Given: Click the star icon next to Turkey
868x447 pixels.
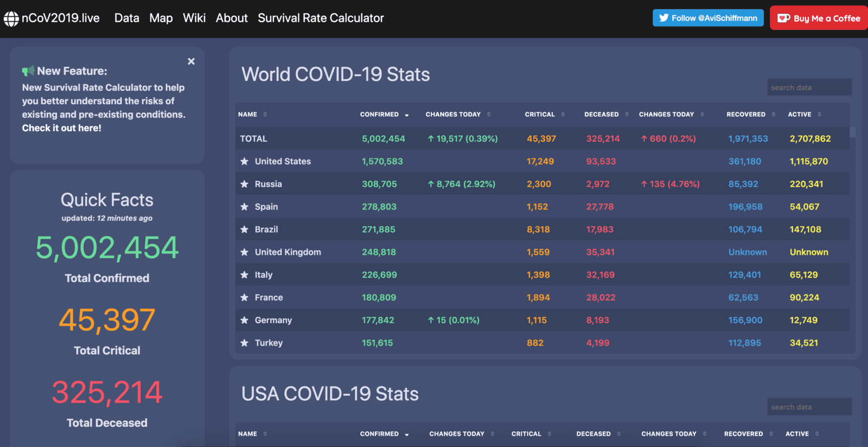Looking at the screenshot, I should click(x=245, y=343).
